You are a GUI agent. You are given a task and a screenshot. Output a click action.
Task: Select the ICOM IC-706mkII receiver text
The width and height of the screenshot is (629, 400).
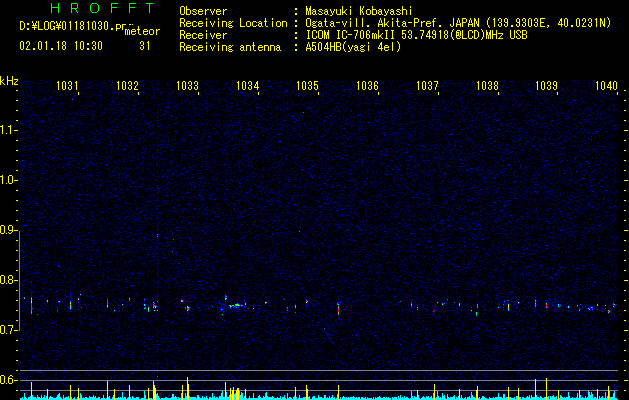tap(416, 35)
